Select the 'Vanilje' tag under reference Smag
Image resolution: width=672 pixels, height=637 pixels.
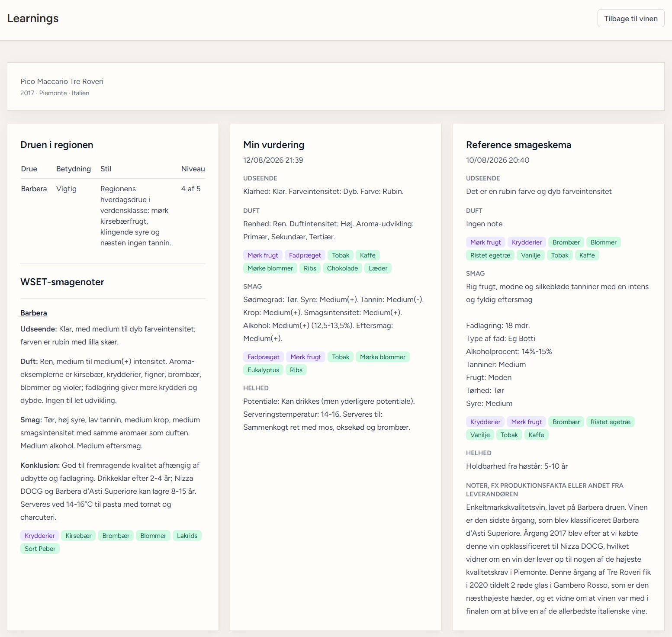480,435
